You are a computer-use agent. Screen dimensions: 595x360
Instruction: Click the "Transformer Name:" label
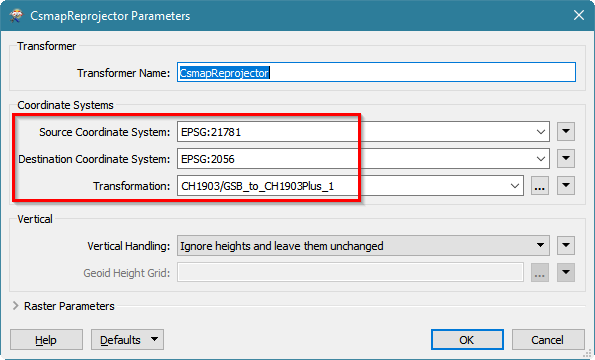[x=123, y=73]
